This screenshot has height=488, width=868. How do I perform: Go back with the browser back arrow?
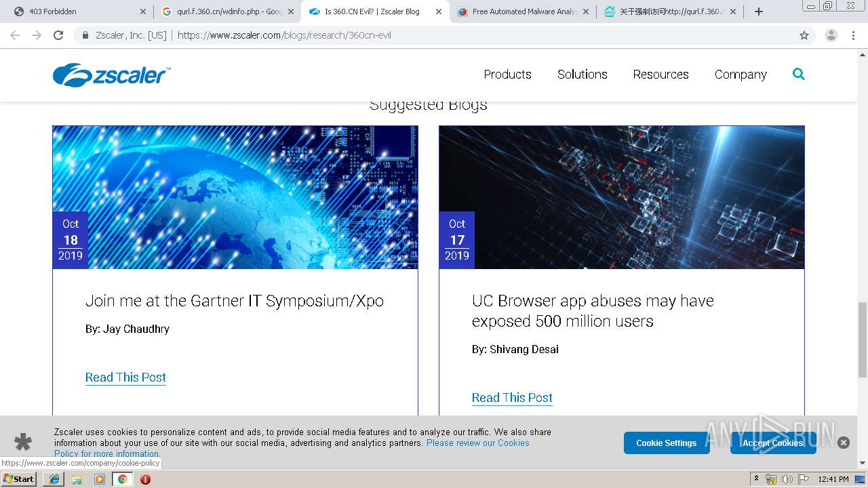pyautogui.click(x=15, y=35)
